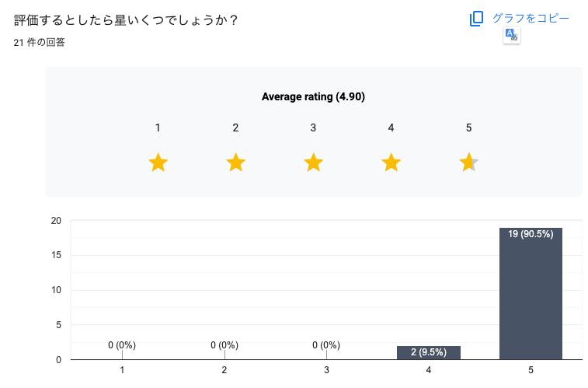This screenshot has height=388, width=588.
Task: Click y-axis value 20 on the chart
Action: pos(56,220)
